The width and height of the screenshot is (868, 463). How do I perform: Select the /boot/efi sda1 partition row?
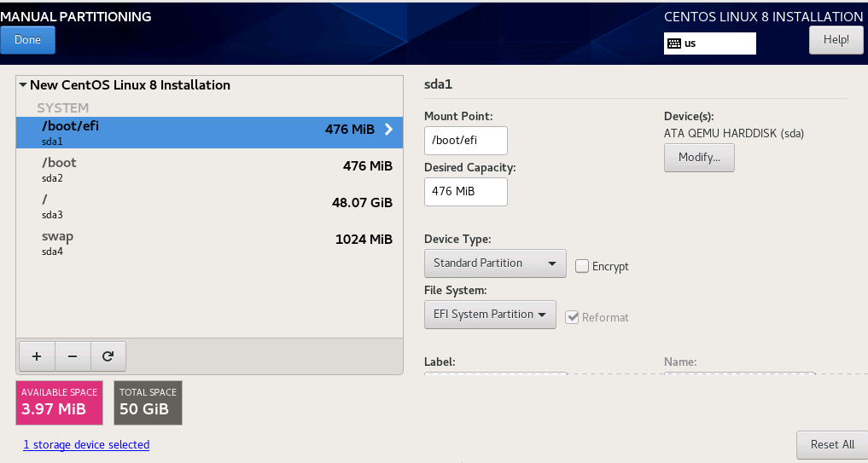[209, 132]
